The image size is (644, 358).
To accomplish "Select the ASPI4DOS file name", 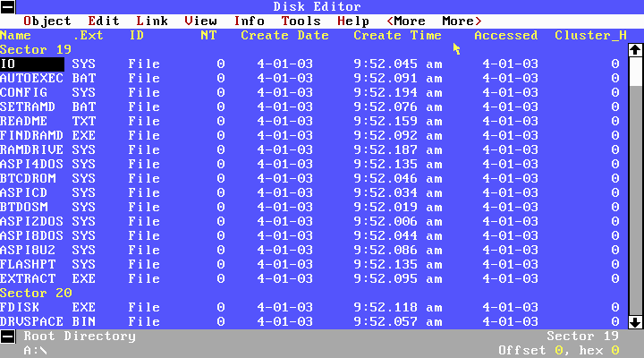I will tap(31, 165).
